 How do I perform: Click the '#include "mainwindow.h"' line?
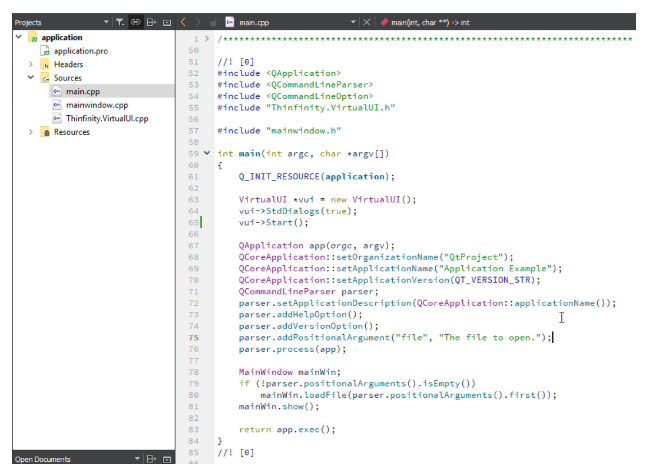coord(279,131)
